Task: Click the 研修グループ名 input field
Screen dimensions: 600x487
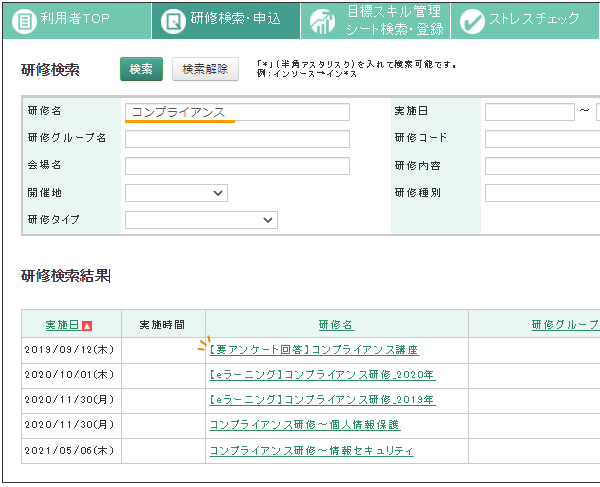Action: pyautogui.click(x=237, y=139)
